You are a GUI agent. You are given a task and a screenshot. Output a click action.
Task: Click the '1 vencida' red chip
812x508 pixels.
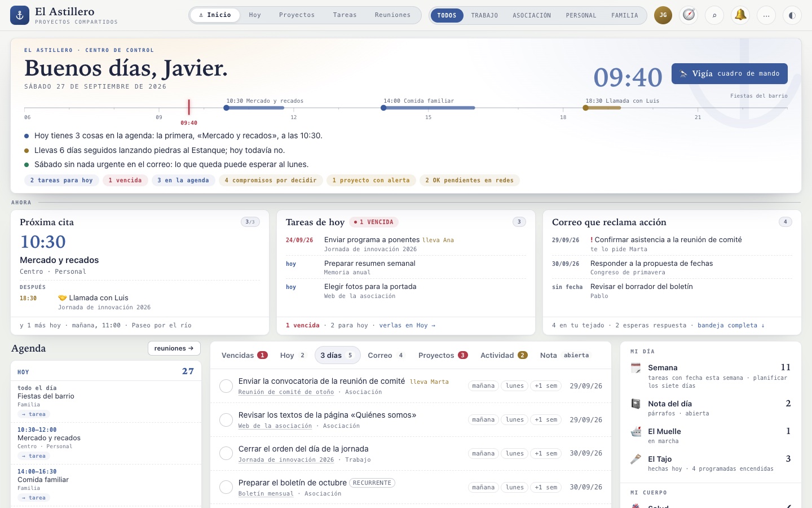[x=125, y=181]
